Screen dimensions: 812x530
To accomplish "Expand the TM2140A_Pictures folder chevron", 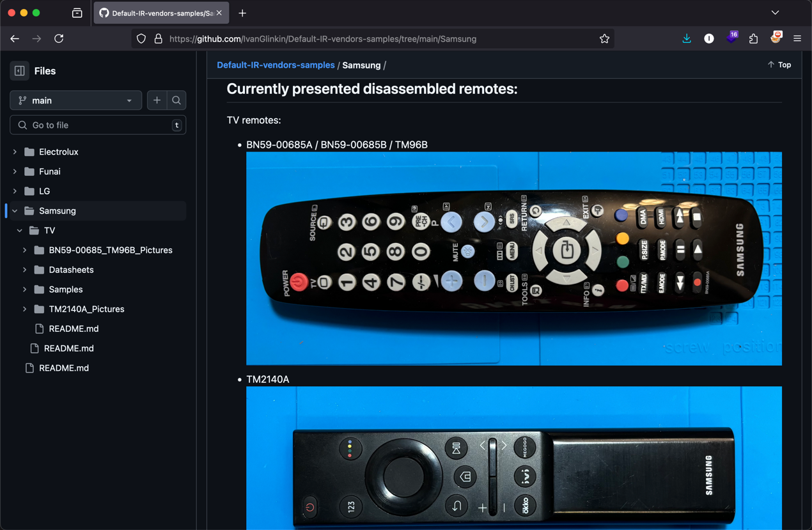I will 25,309.
